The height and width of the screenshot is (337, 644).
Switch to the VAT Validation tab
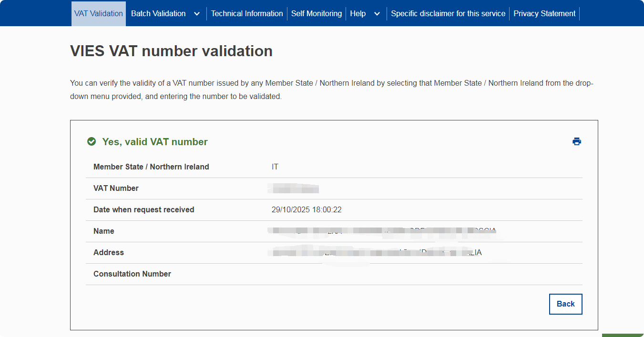(x=99, y=14)
